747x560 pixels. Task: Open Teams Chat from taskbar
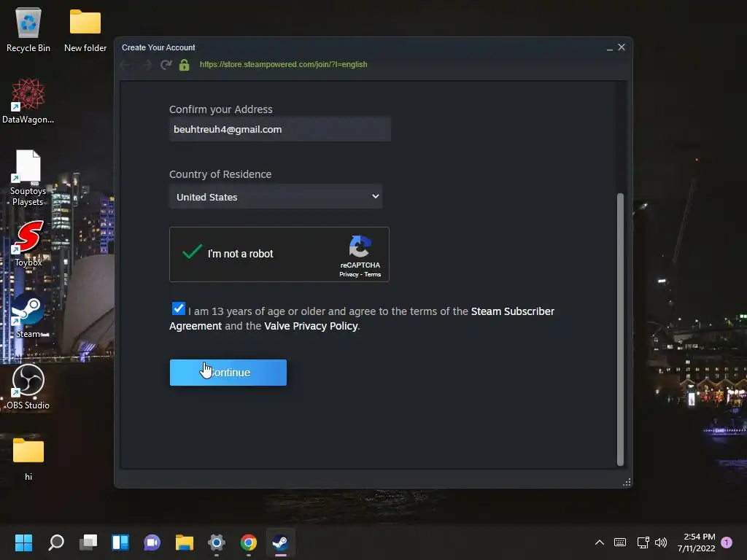(152, 542)
